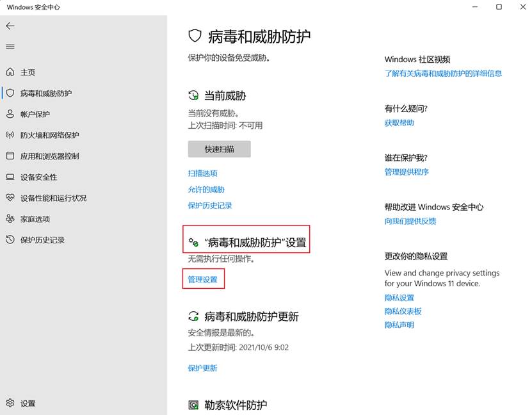This screenshot has height=415, width=532.
Task: Click the window icon for 应用和浏览器控制
Action: point(10,156)
